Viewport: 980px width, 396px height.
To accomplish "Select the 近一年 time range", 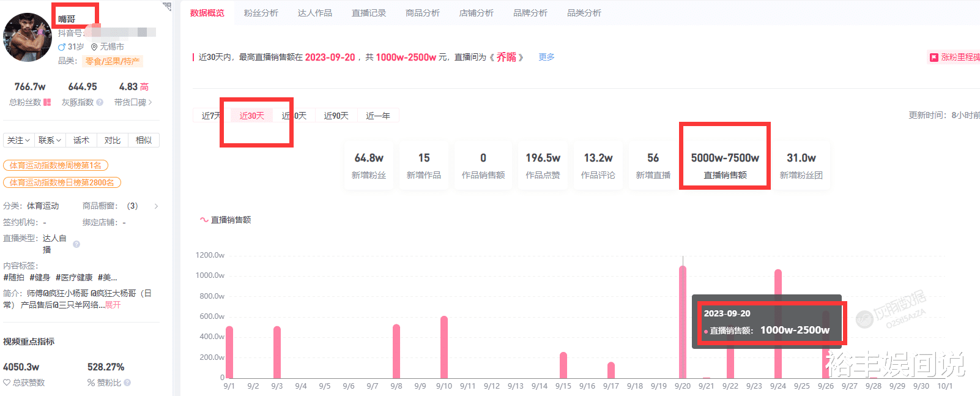I will point(378,116).
